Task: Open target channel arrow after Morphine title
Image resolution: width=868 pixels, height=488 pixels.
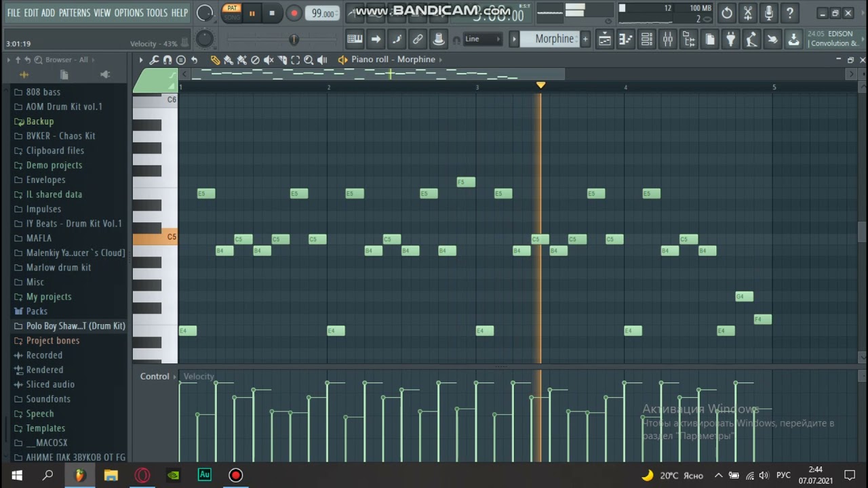Action: tap(440, 60)
